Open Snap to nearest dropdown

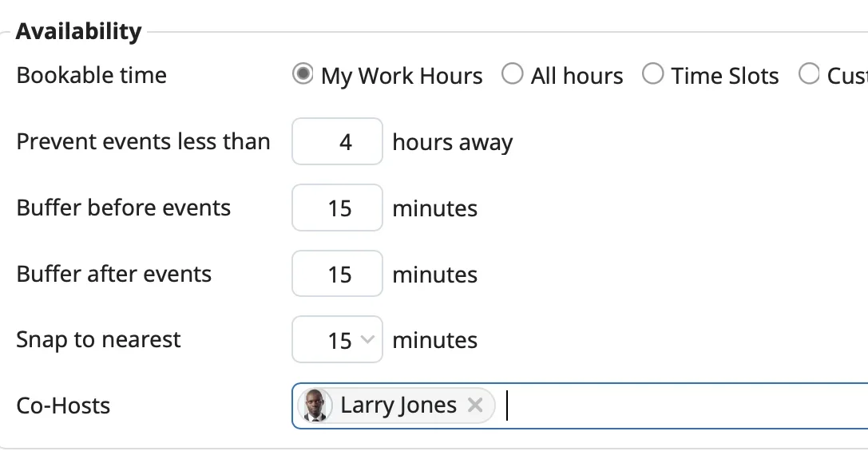pos(337,339)
